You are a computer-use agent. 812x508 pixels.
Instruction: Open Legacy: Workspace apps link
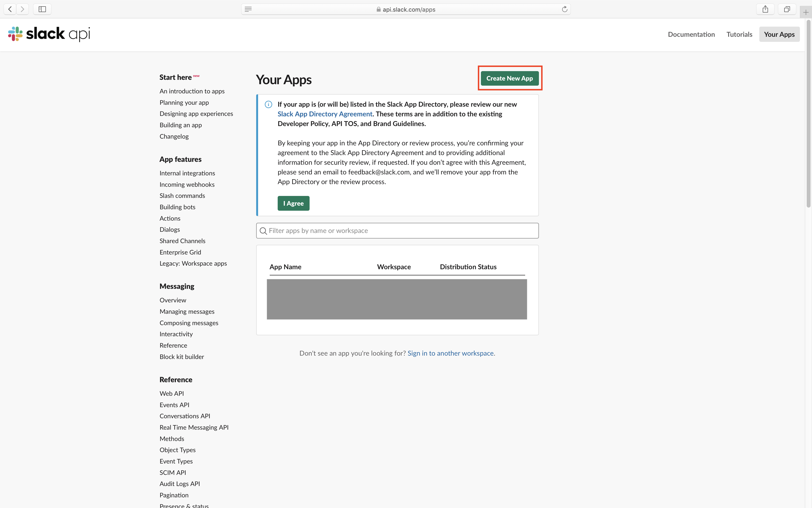[193, 263]
